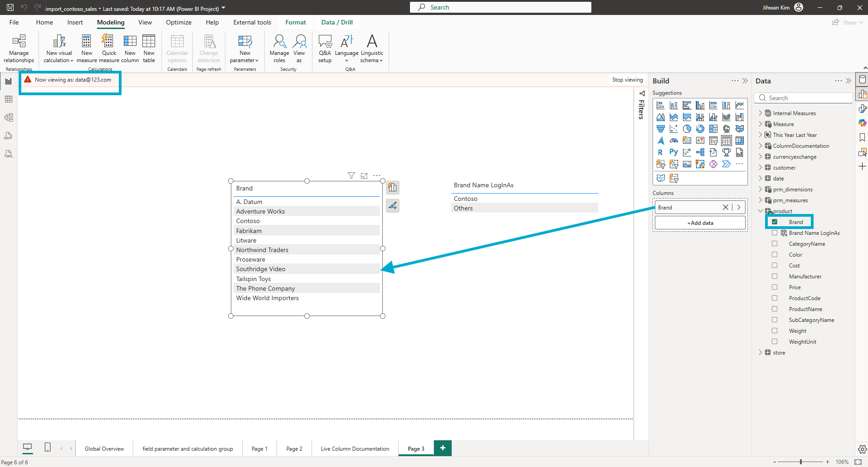This screenshot has height=467, width=868.
Task: Expand the store table
Action: 761,352
